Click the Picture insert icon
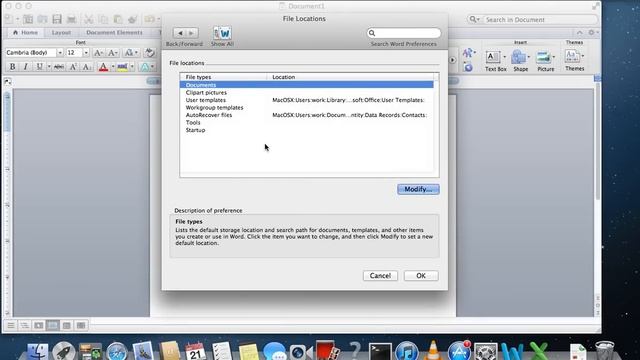 tap(543, 57)
